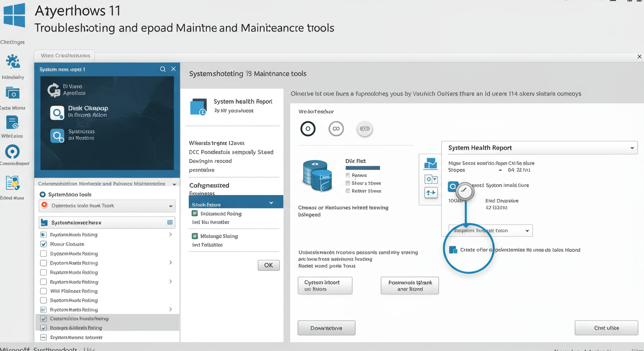Click the 'Donvnecurve' button
The width and height of the screenshot is (644, 351).
tap(327, 328)
